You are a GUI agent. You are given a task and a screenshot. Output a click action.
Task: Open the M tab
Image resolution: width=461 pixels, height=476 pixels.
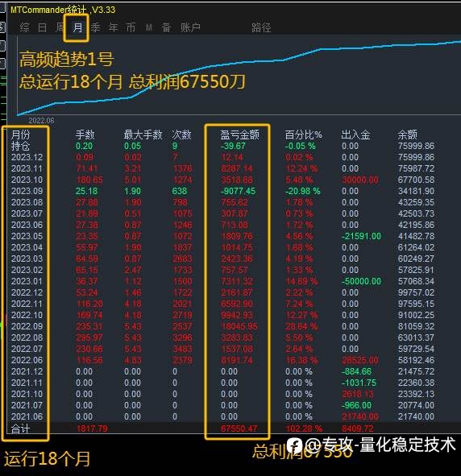[x=148, y=28]
